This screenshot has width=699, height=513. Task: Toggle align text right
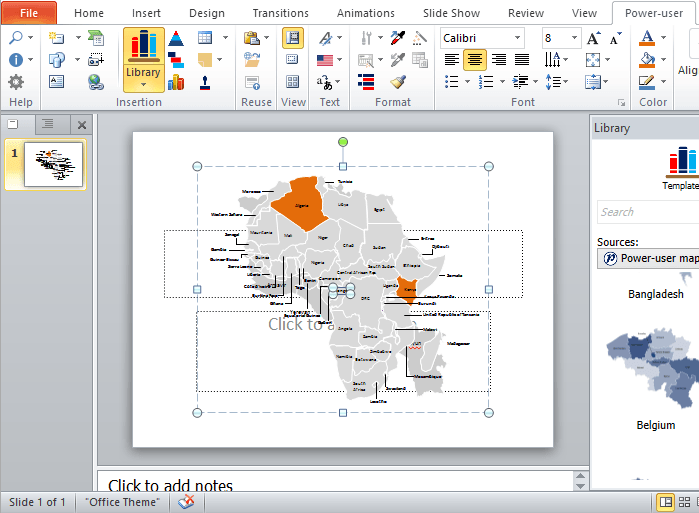pyautogui.click(x=498, y=59)
